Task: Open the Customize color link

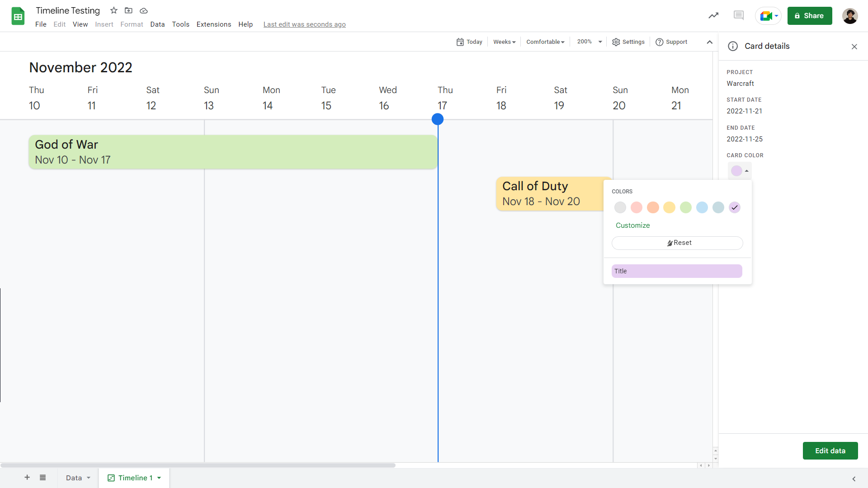Action: pos(632,225)
